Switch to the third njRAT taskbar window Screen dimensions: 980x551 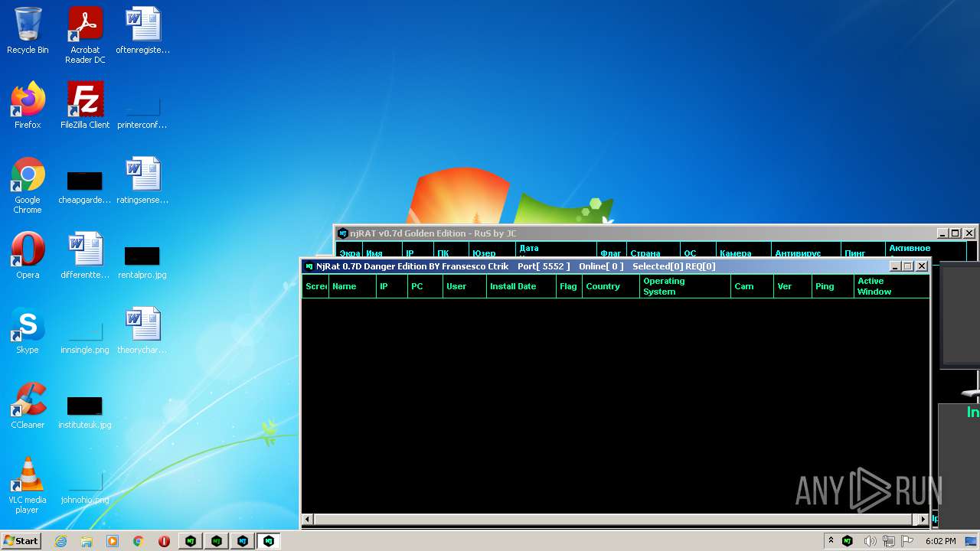click(x=243, y=541)
